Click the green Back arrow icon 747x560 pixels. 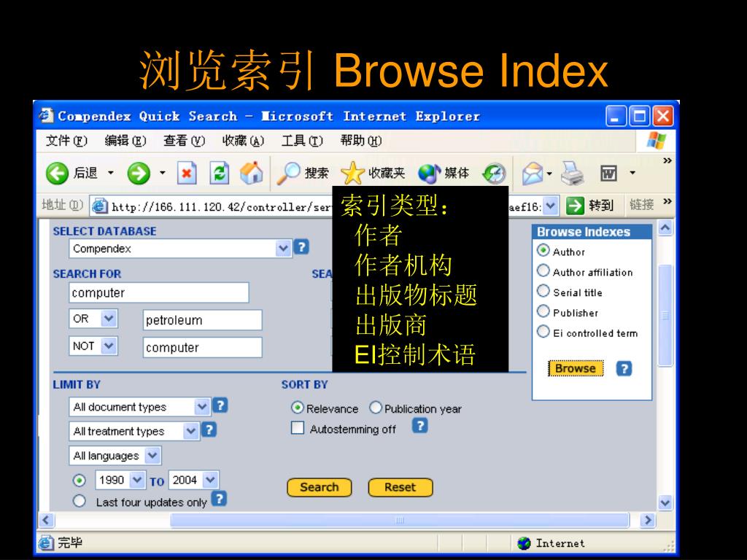tap(57, 174)
